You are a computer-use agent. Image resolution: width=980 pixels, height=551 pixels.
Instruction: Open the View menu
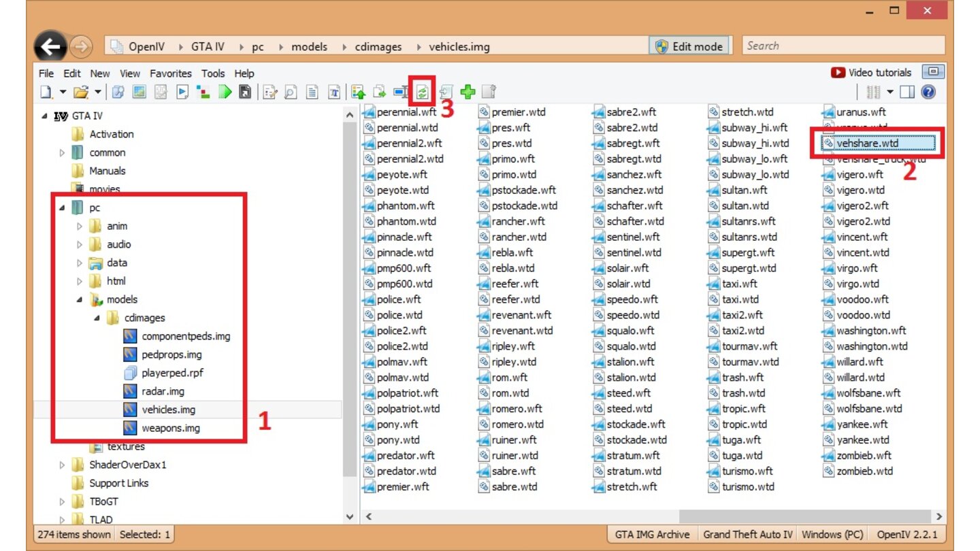130,73
